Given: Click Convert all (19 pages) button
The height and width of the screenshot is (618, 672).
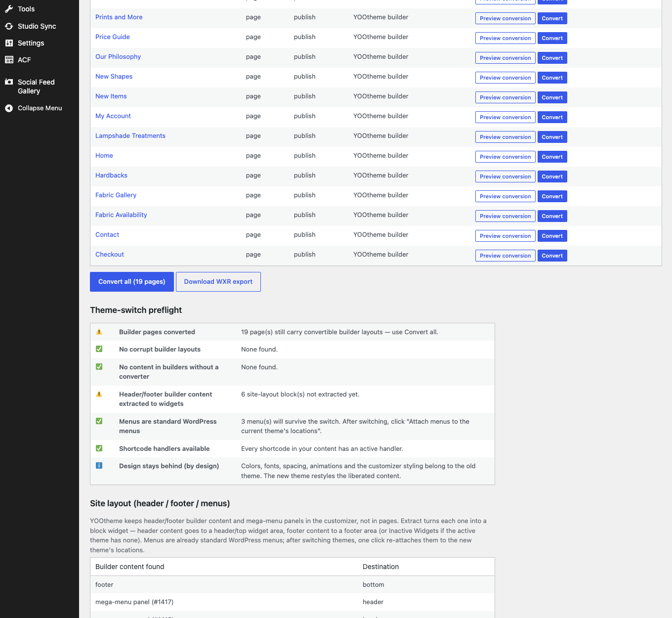Looking at the screenshot, I should coord(132,282).
